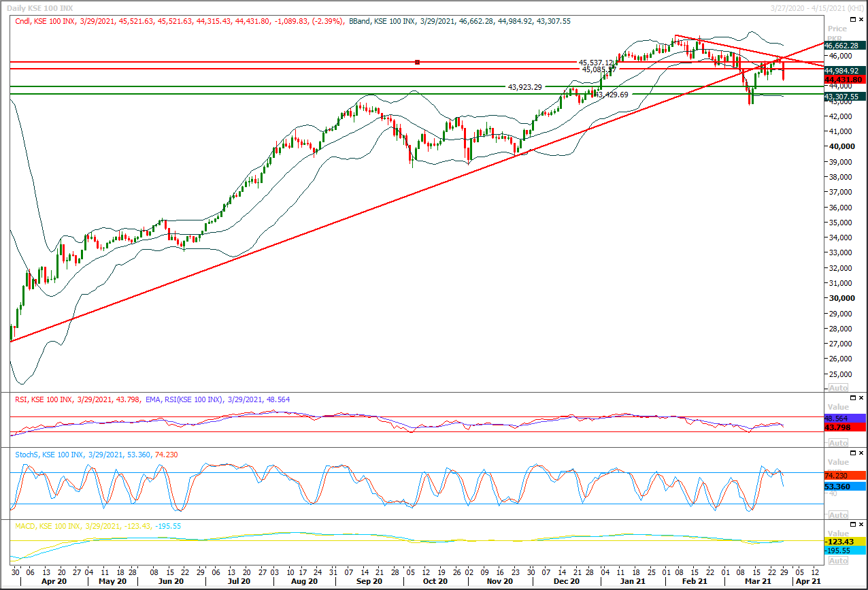Viewport: 868px width, 590px height.
Task: Click the -195.55 MACD signal value tag
Action: [844, 550]
